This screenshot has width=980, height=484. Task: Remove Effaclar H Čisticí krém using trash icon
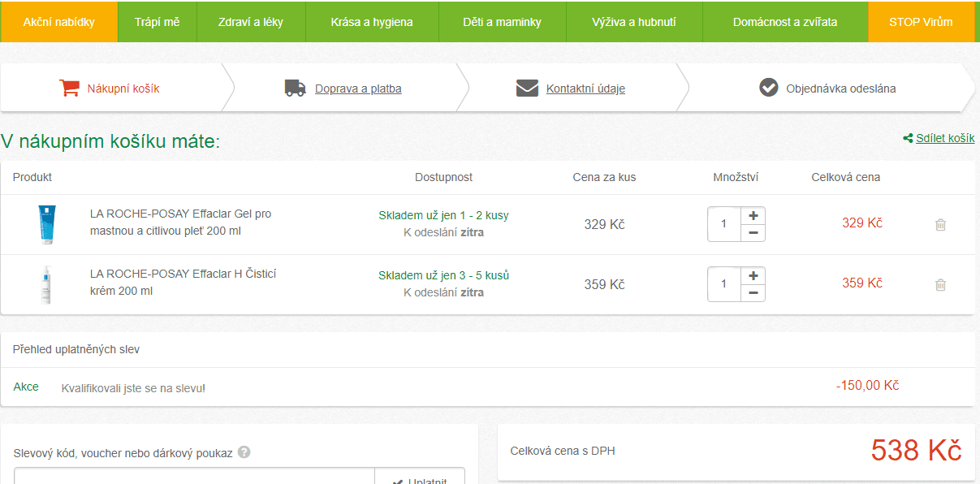coord(940,285)
